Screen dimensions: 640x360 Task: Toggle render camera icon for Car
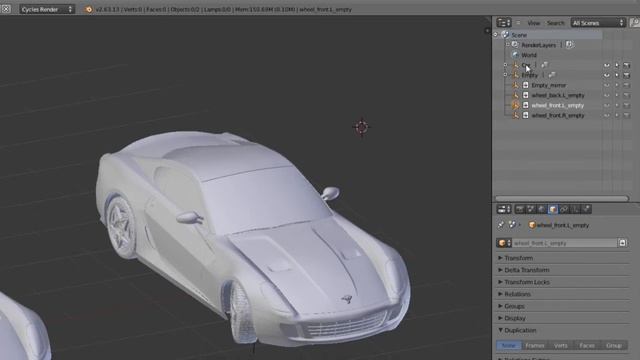(x=627, y=65)
